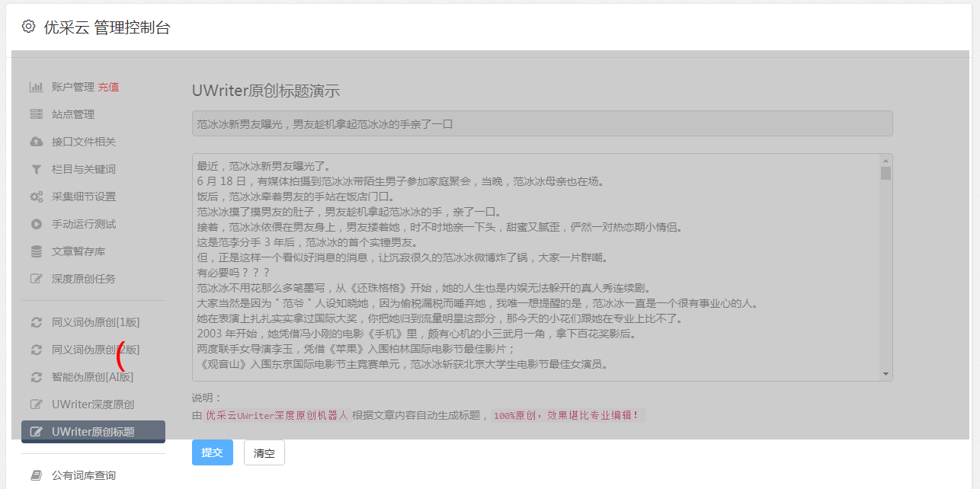Click the 说明： label
This screenshot has width=980, height=489.
[x=207, y=398]
